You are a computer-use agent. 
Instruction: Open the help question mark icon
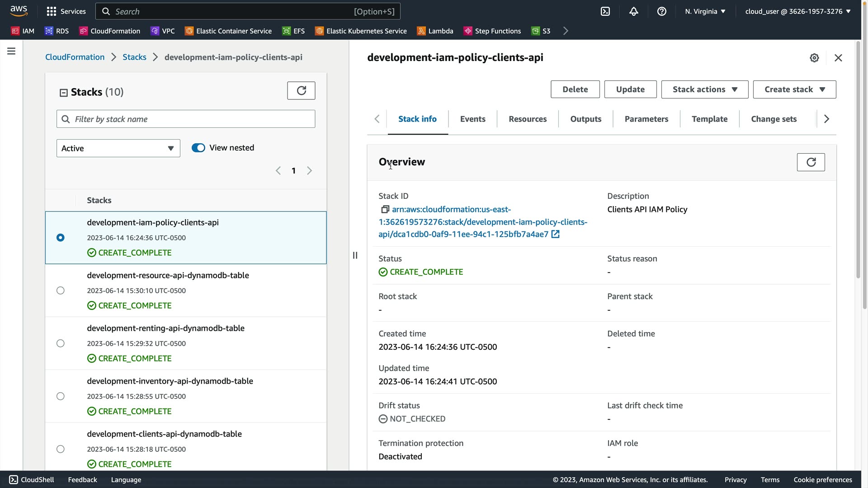click(661, 11)
